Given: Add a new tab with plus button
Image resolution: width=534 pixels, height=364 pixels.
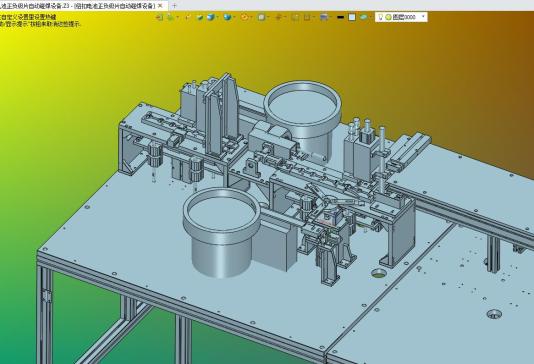Looking at the screenshot, I should pyautogui.click(x=174, y=6).
